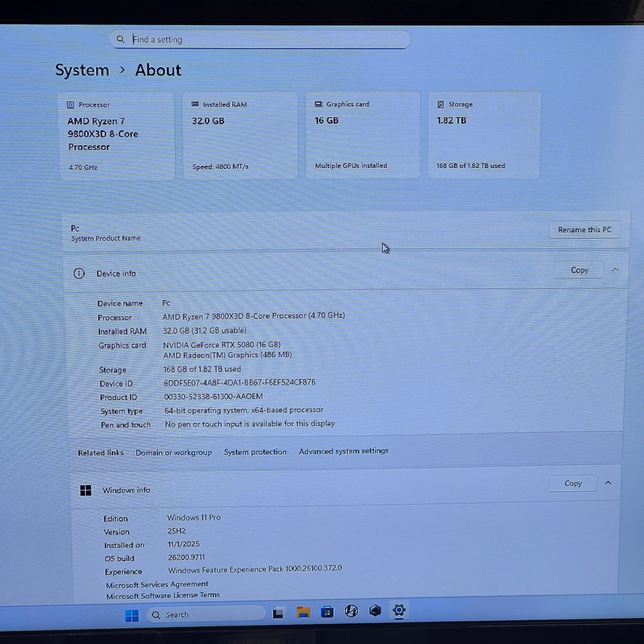Open Task View from the taskbar

[278, 613]
